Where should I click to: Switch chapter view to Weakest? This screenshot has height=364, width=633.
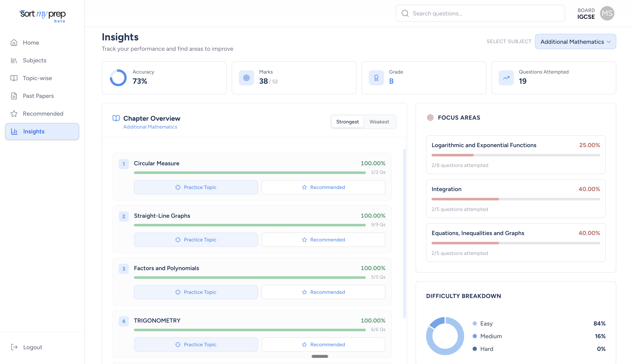(x=379, y=122)
